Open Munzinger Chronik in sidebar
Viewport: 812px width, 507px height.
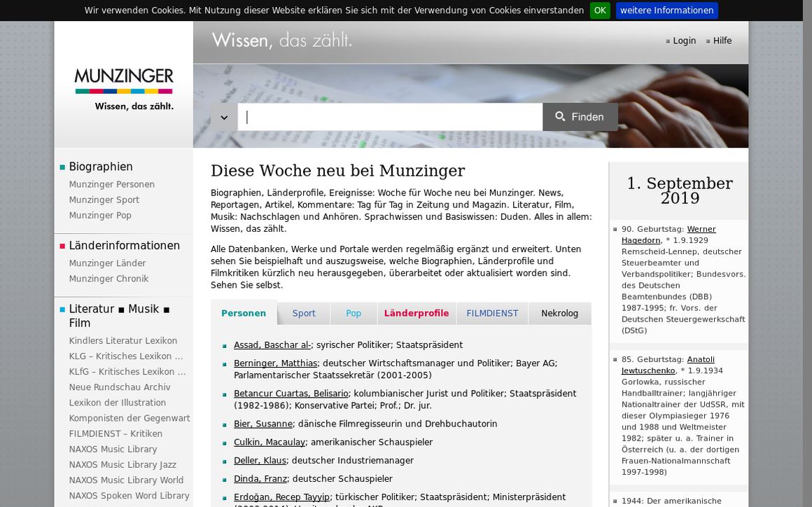tap(108, 279)
